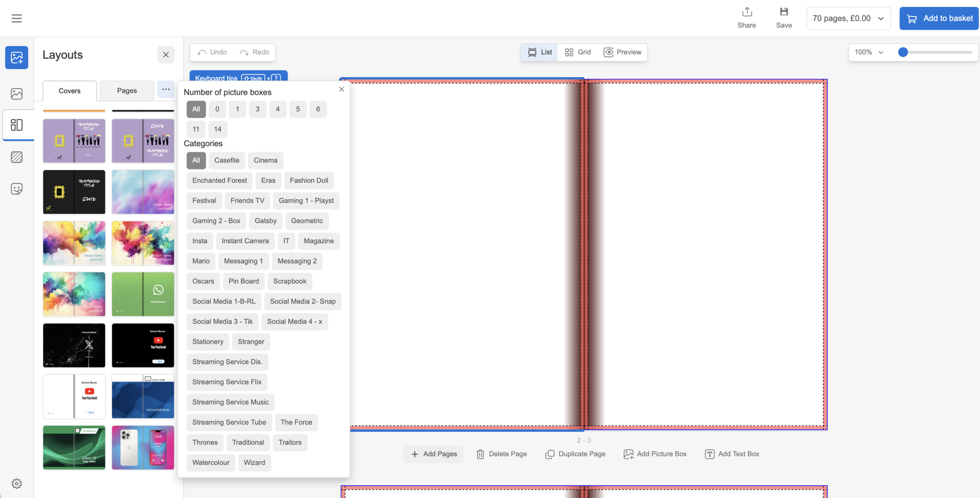Click Add to basket button
The width and height of the screenshot is (980, 498).
[x=939, y=18]
